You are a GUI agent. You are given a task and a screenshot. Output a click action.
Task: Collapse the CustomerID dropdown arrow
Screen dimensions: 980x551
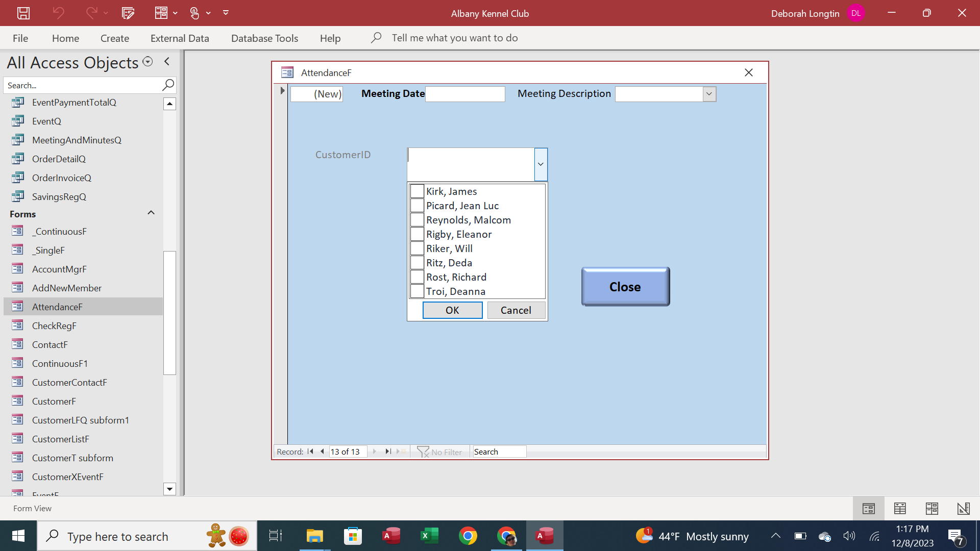[x=541, y=164]
